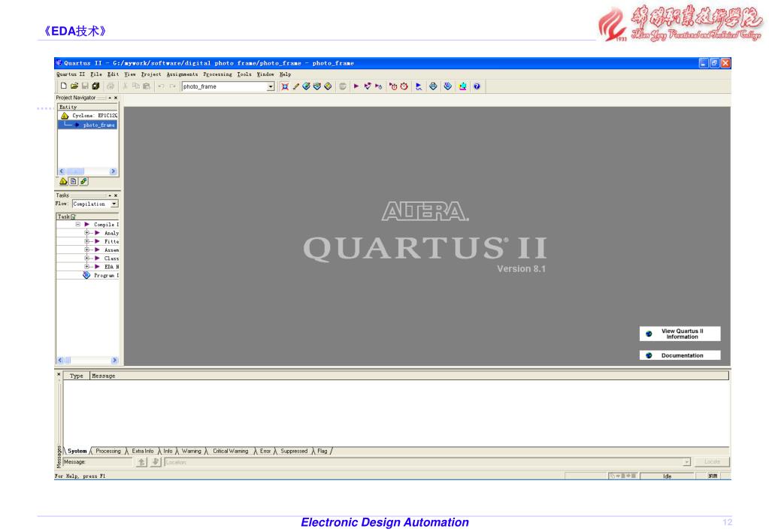The height and width of the screenshot is (532, 769).
Task: Switch to the Design Units tab icon
Action: (84, 181)
